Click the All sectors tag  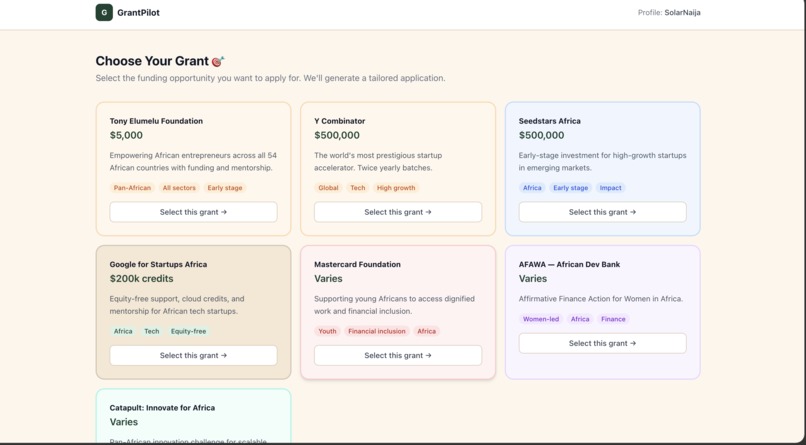(x=179, y=188)
